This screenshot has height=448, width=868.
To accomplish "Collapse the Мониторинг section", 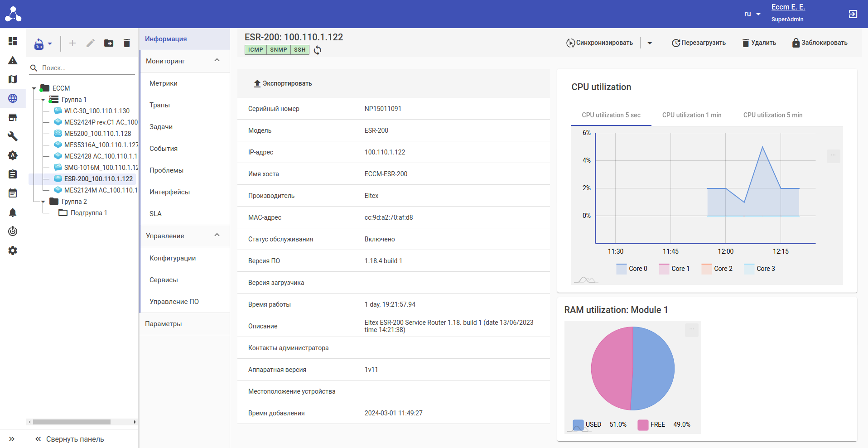I will click(x=217, y=61).
